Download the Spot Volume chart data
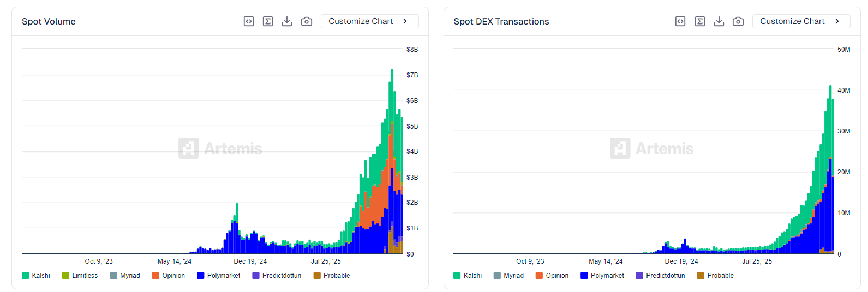Screen dimensions: 868x292 [287, 21]
